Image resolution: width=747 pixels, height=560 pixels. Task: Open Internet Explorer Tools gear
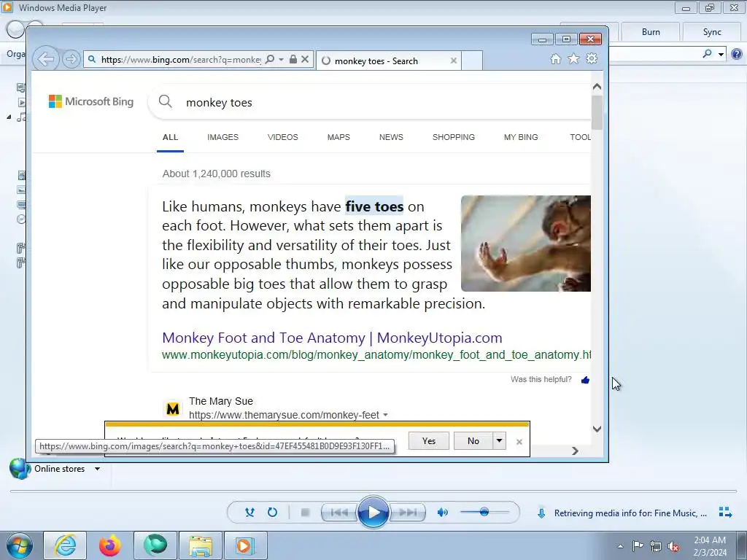[x=592, y=58]
